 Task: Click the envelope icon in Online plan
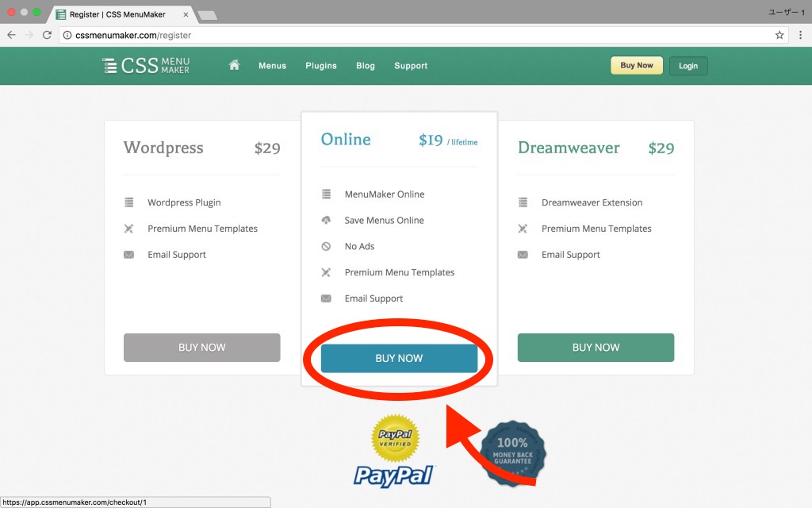(326, 298)
